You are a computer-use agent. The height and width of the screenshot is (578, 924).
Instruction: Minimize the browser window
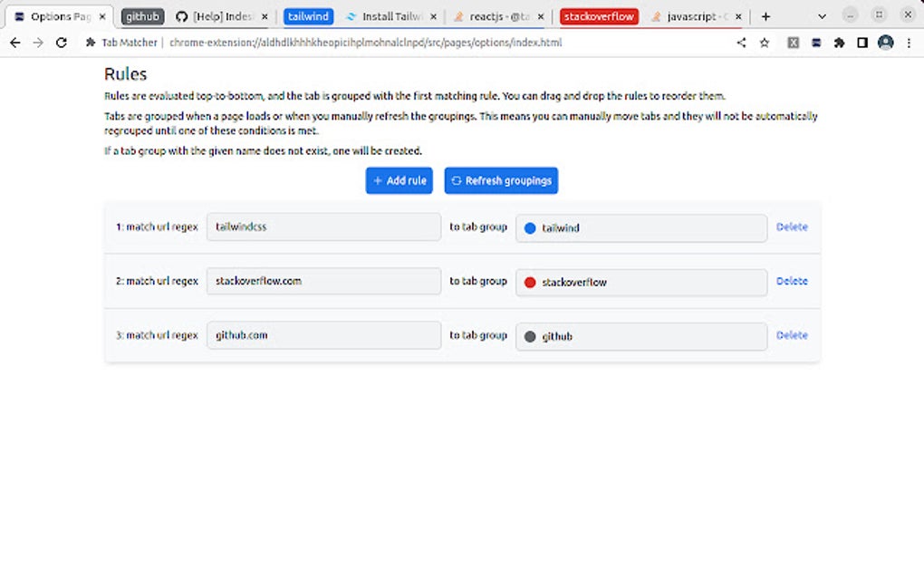coord(850,15)
